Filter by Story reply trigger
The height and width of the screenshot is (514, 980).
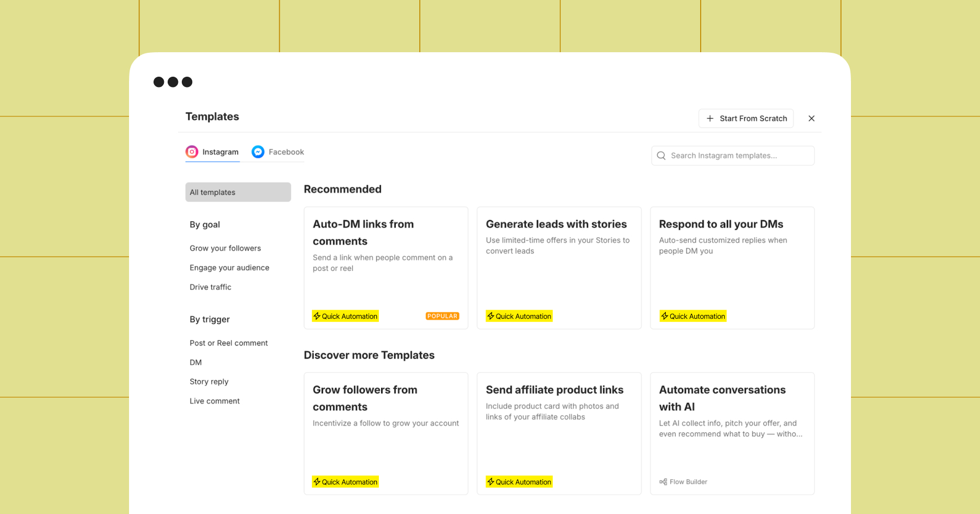pos(209,382)
